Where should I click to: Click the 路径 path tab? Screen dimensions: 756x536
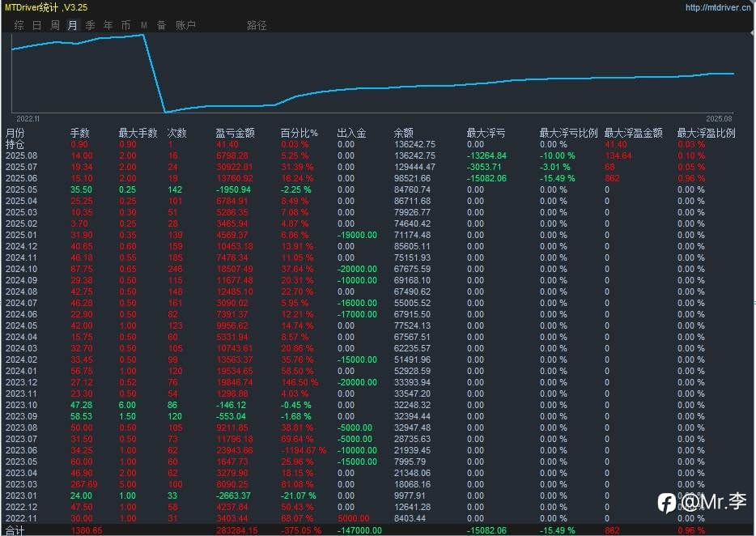pos(257,25)
